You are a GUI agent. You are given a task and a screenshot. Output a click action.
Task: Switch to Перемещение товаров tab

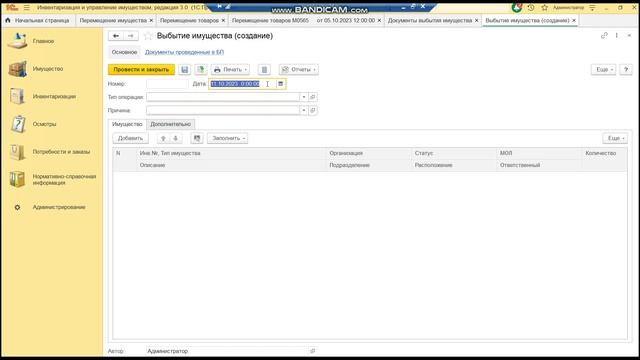[x=189, y=20]
